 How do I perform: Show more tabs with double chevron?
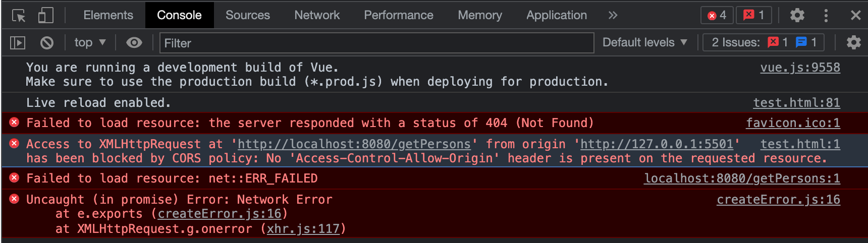click(x=613, y=16)
